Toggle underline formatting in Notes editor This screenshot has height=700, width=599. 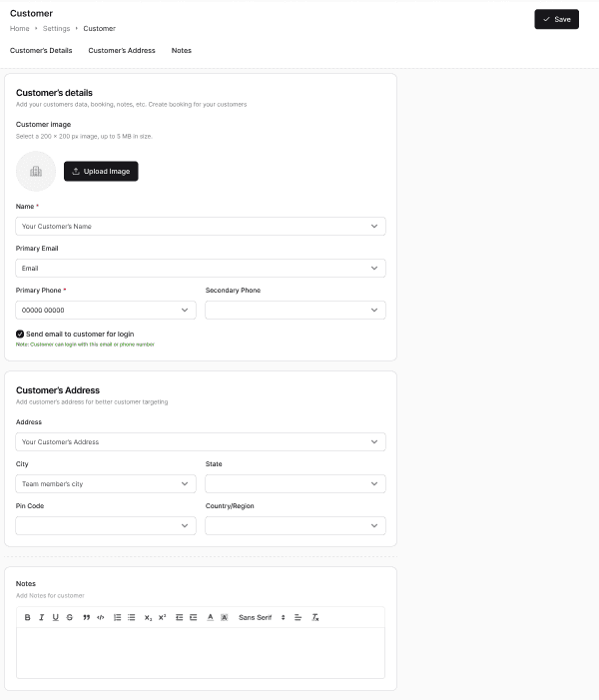[55, 617]
